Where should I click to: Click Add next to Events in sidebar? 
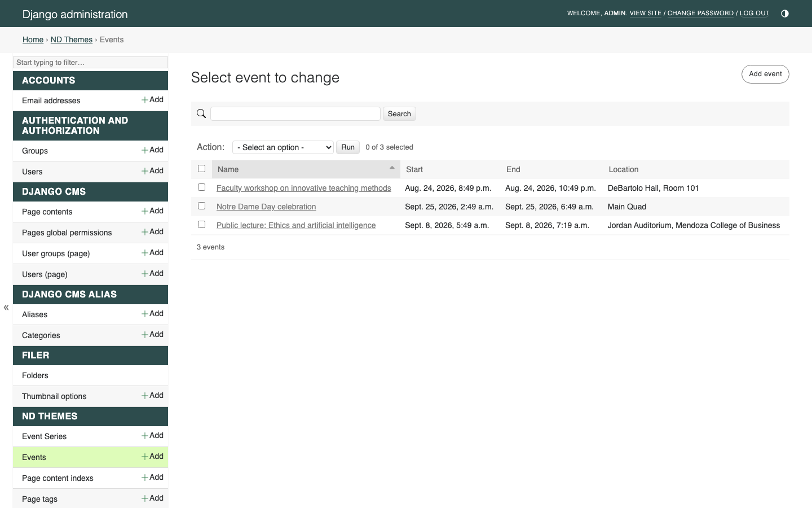pyautogui.click(x=152, y=457)
